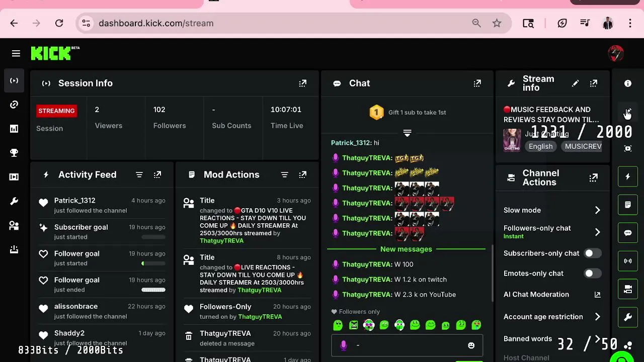Open the hamburger navigation menu
Viewport: 644px width, 362px height.
click(16, 53)
